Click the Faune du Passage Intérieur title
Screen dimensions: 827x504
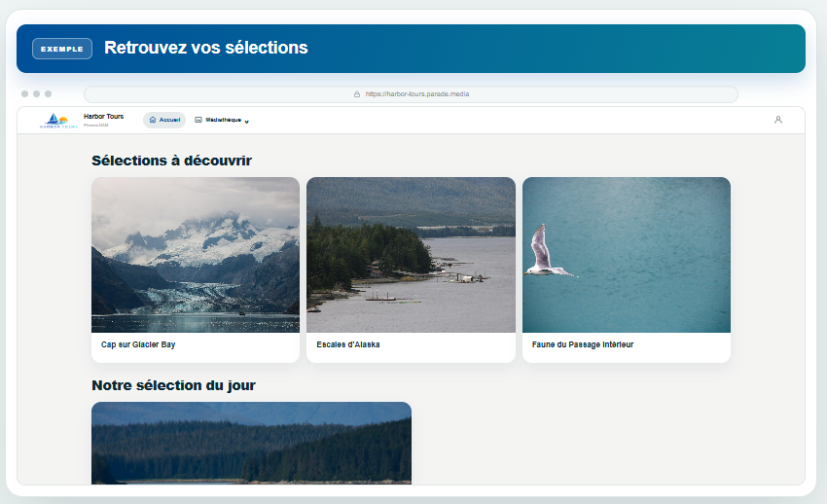point(583,344)
